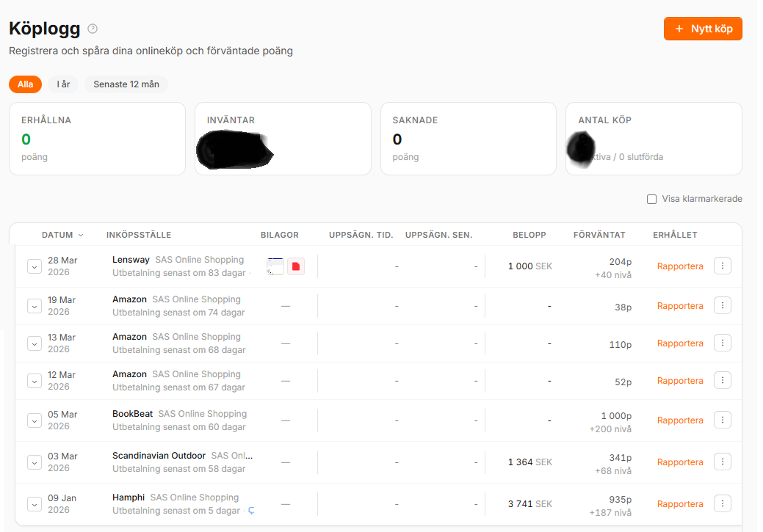Click Rapportera for the 13 Mar Amazon purchase
This screenshot has width=763, height=532.
point(680,343)
